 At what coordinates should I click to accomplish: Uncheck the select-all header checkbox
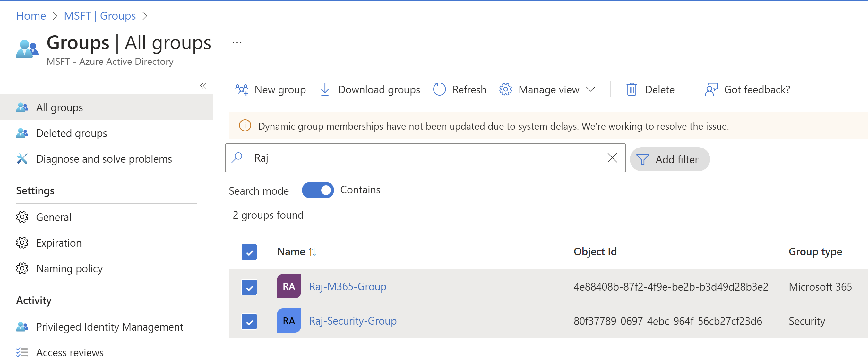[249, 252]
